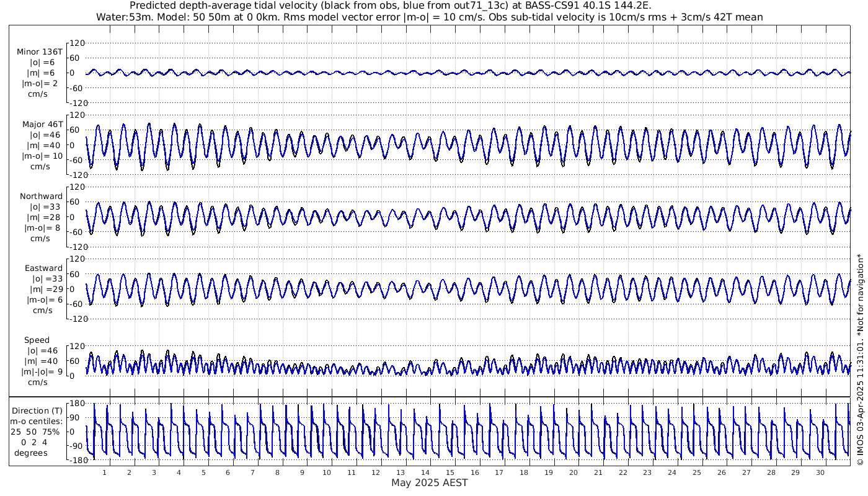Select the 'Eastward' velocity panel label
This screenshot has width=868, height=496.
(43, 268)
